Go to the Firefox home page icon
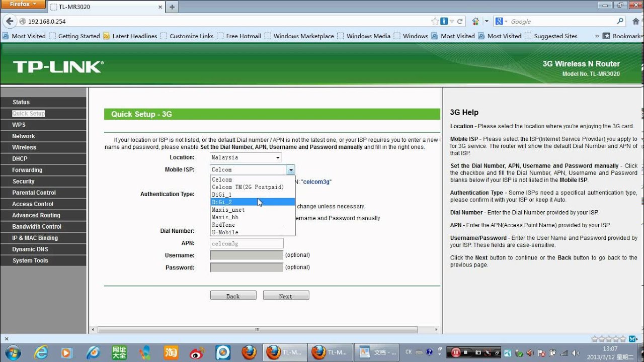This screenshot has width=644, height=362. pos(636,22)
